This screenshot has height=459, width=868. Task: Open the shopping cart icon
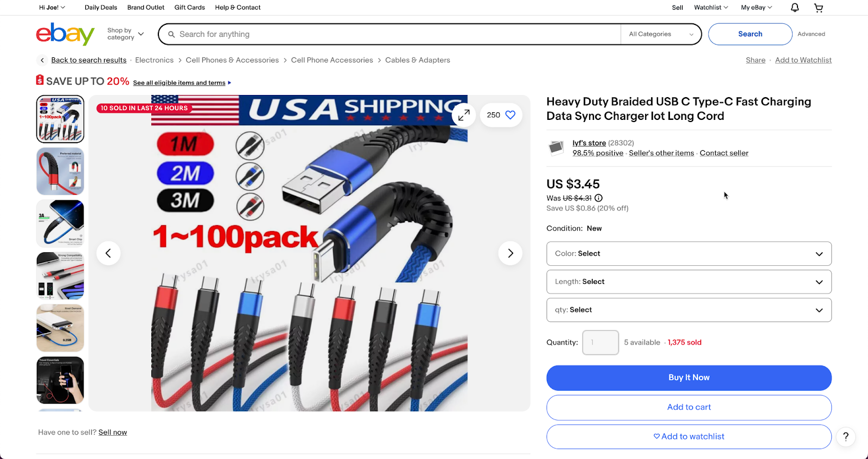pos(819,8)
